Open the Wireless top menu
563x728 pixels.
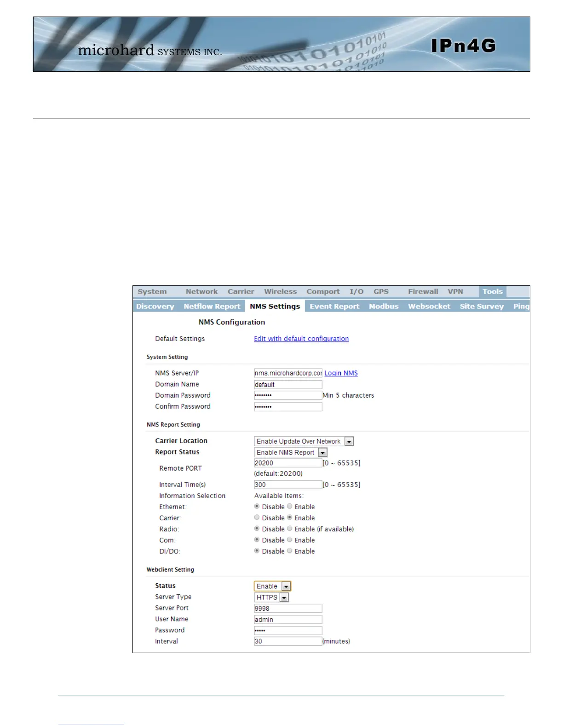pyautogui.click(x=280, y=291)
